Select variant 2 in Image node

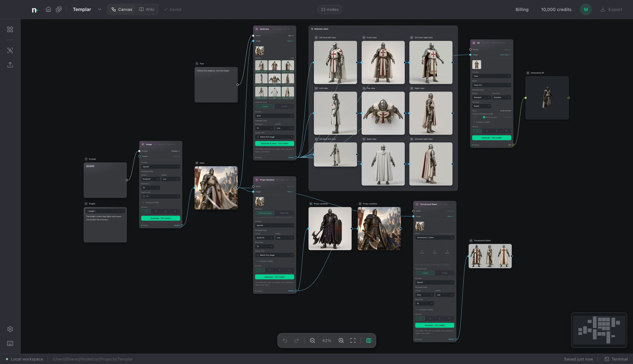(x=156, y=211)
